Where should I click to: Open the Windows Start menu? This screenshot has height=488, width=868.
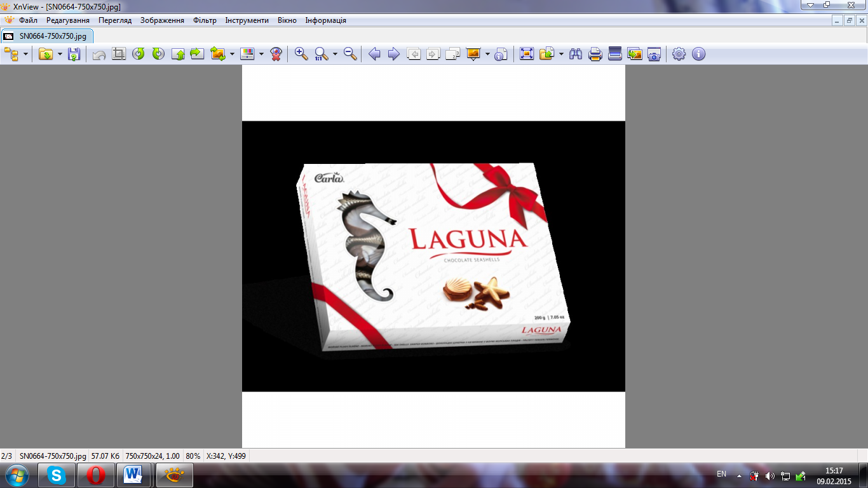[x=16, y=475]
